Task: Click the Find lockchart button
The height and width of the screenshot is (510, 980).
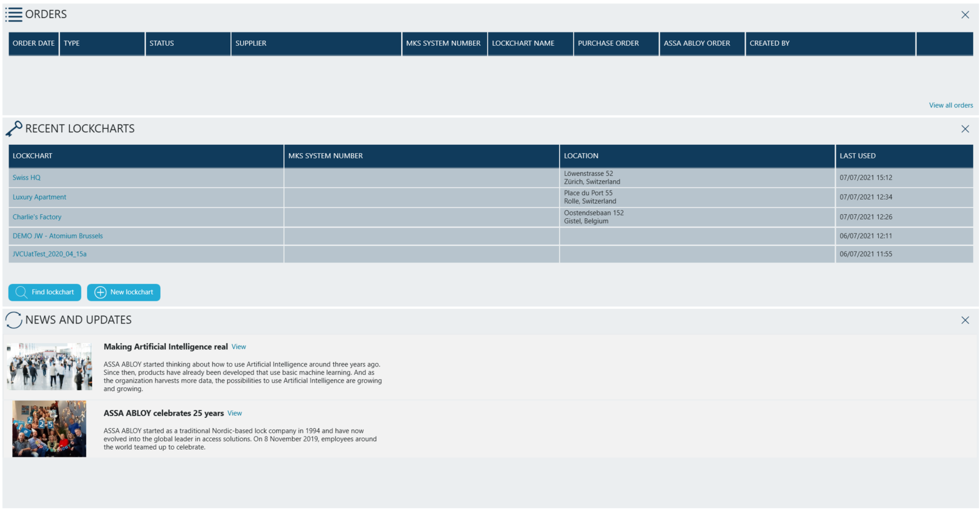Action: pos(45,292)
